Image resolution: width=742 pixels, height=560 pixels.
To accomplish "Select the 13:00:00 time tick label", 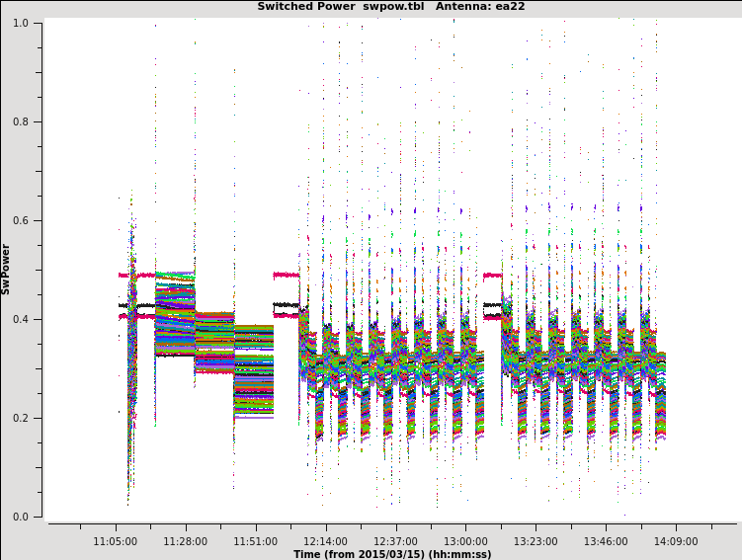I will [x=465, y=541].
